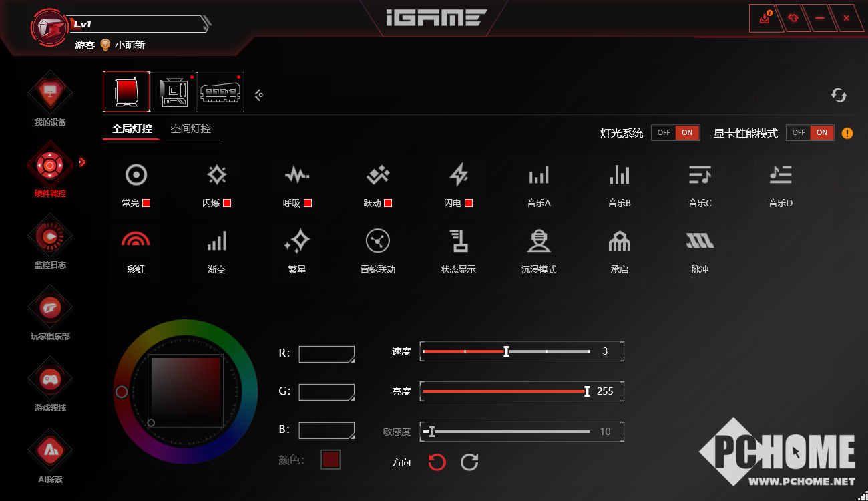Switch to the 空间灯控 tab

tap(191, 128)
